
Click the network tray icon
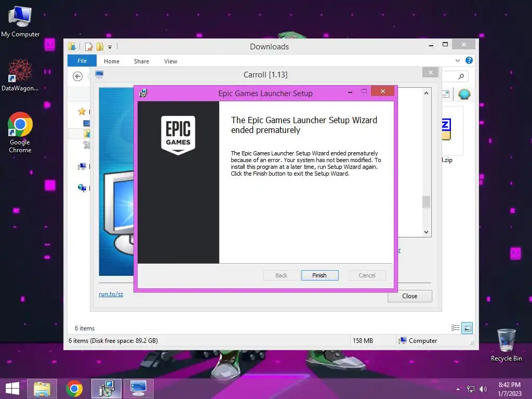pyautogui.click(x=471, y=389)
